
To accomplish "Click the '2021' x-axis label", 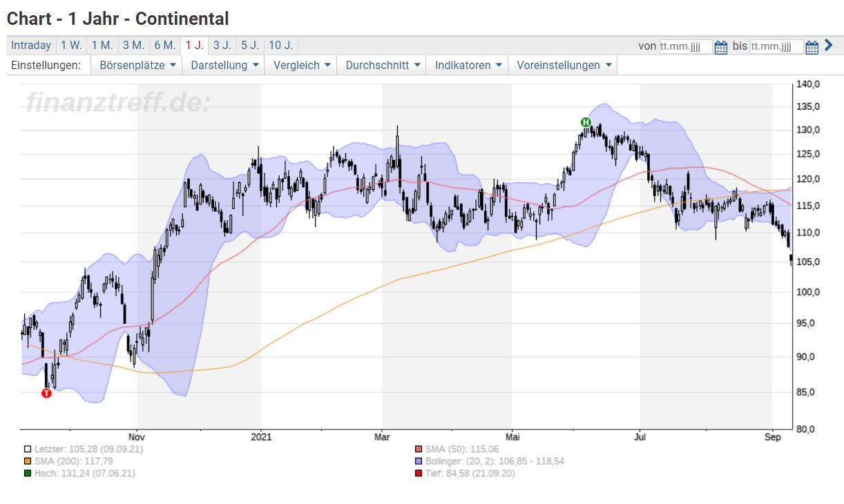I will [x=261, y=437].
